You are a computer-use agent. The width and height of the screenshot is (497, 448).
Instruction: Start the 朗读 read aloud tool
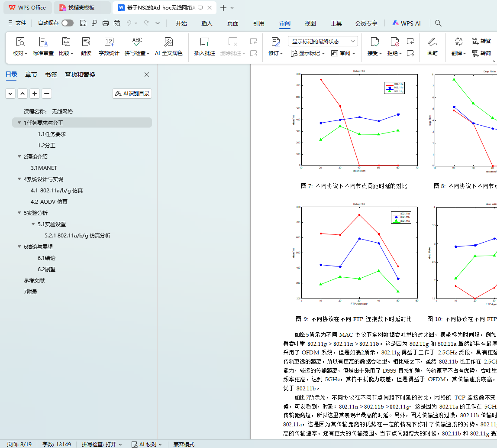tap(86, 46)
